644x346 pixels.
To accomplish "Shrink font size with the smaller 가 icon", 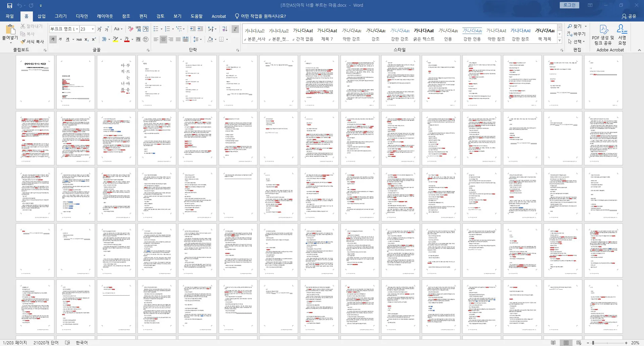I will point(107,29).
